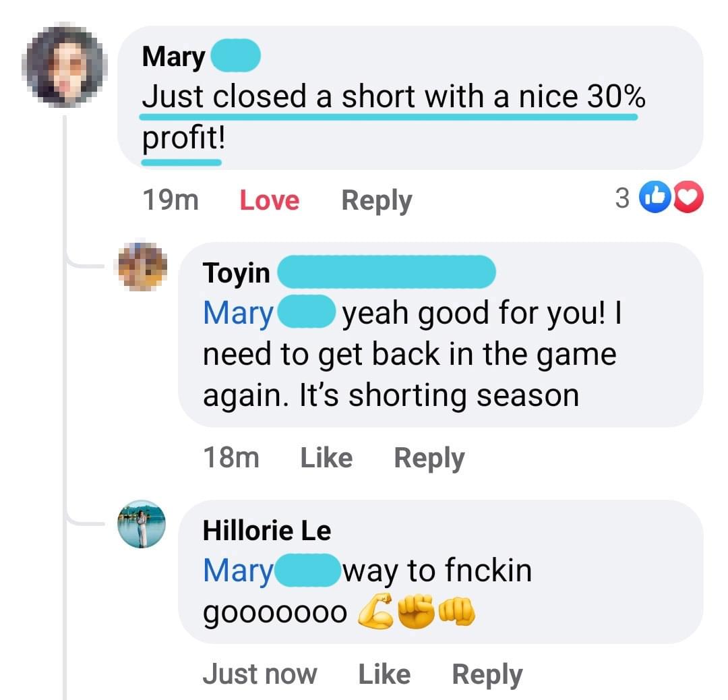Click the 19m timestamp on Mary's comment

171,200
